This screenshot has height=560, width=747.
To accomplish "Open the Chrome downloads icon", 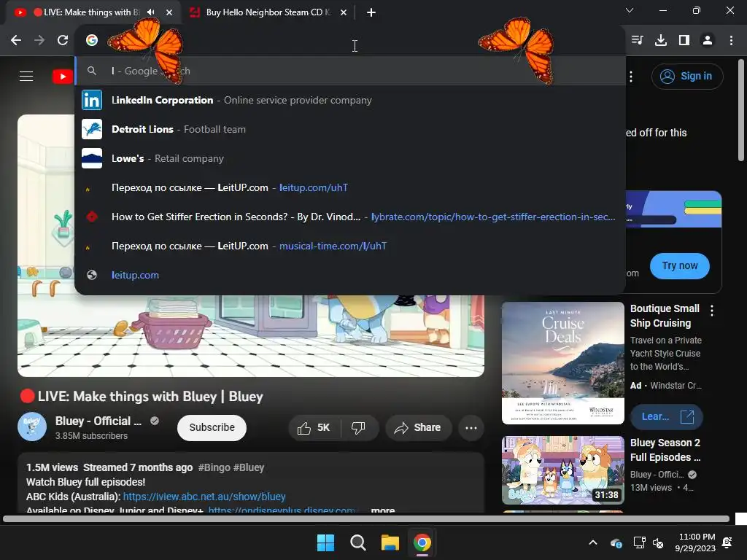I will (x=661, y=41).
